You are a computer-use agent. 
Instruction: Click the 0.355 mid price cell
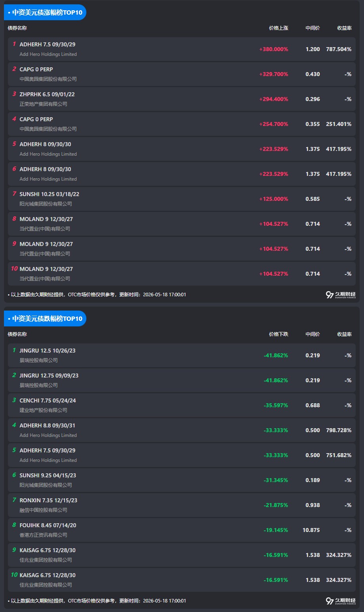[313, 124]
